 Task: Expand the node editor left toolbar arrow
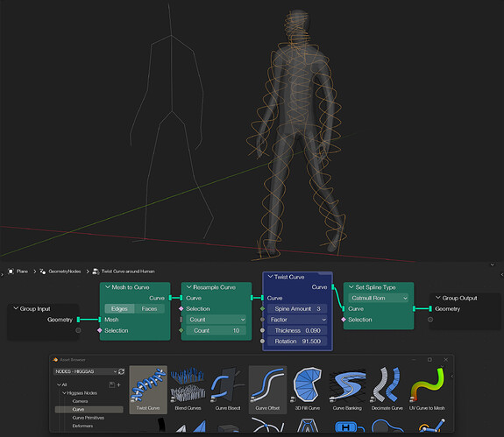click(x=2, y=274)
